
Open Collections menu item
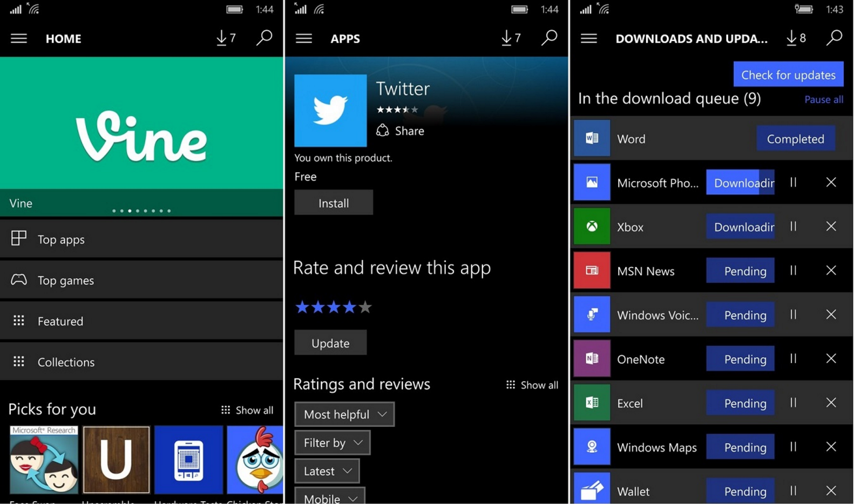click(141, 362)
